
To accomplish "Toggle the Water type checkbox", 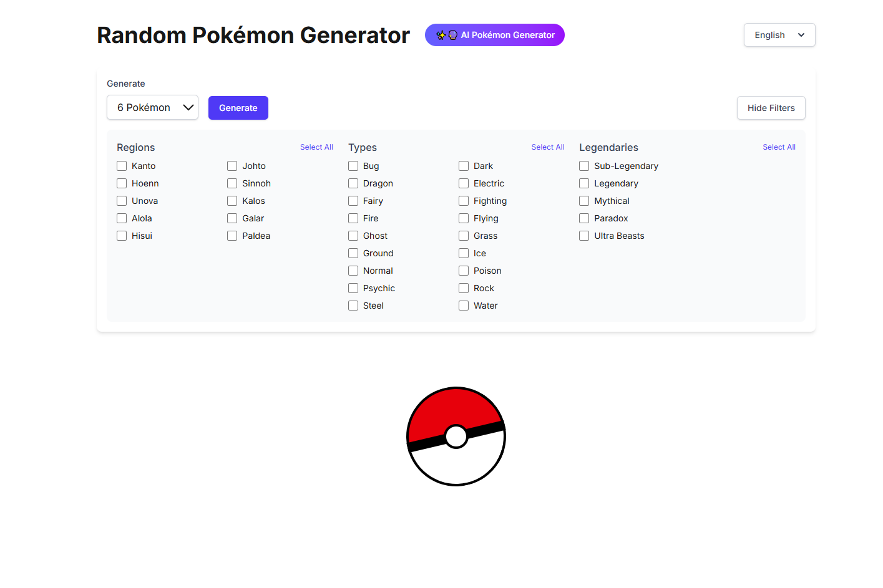I will [x=464, y=306].
